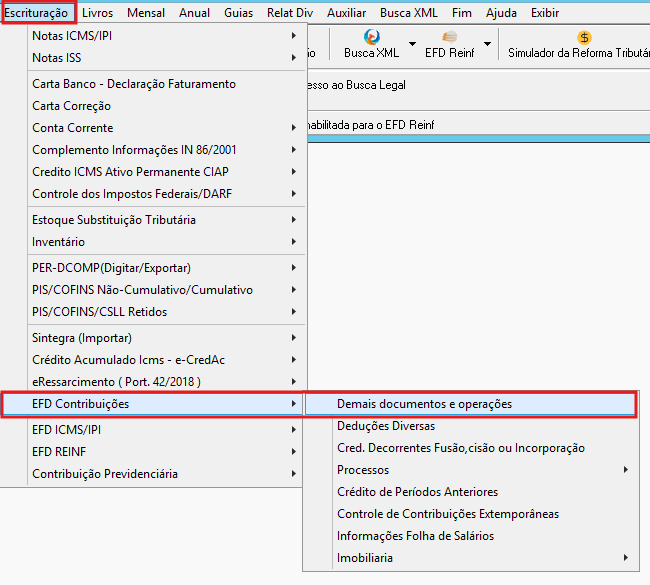Select Informações Folha de Salários
650x585 pixels.
[x=470, y=536]
